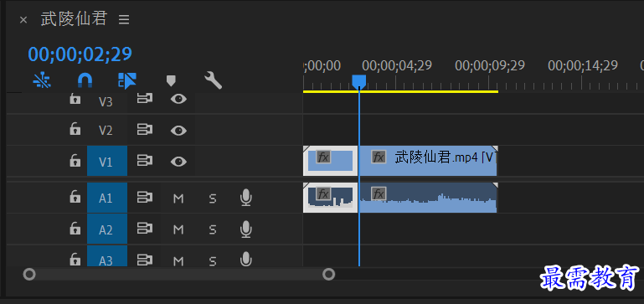644x304 pixels.
Task: Click the V3 track label
Action: coord(106,102)
